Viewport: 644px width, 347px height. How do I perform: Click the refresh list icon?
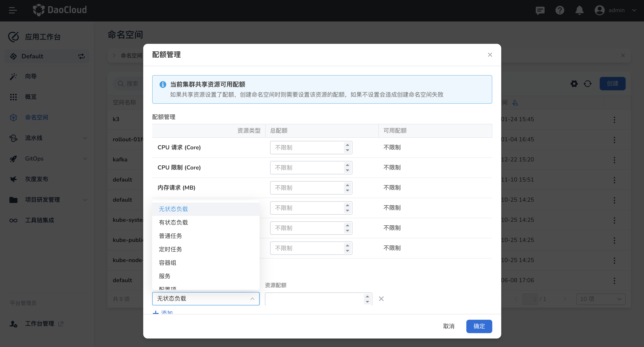pyautogui.click(x=588, y=83)
